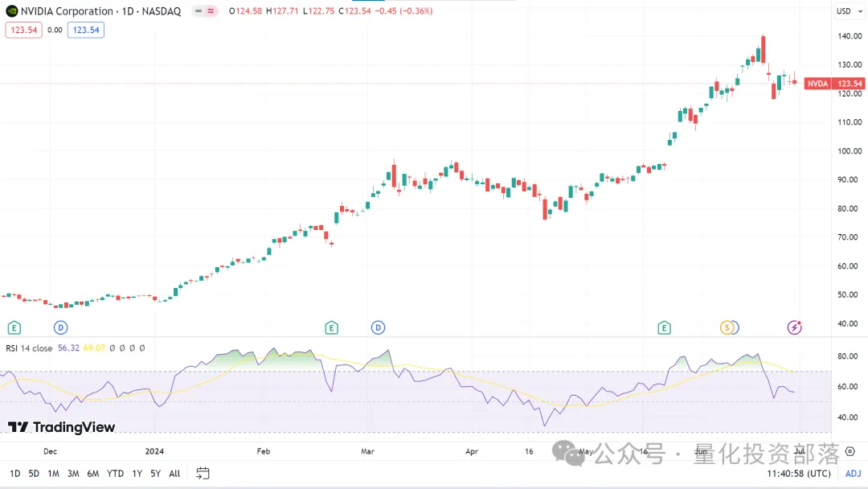
Task: Click the 100.00 price axis label
Action: pyautogui.click(x=850, y=150)
